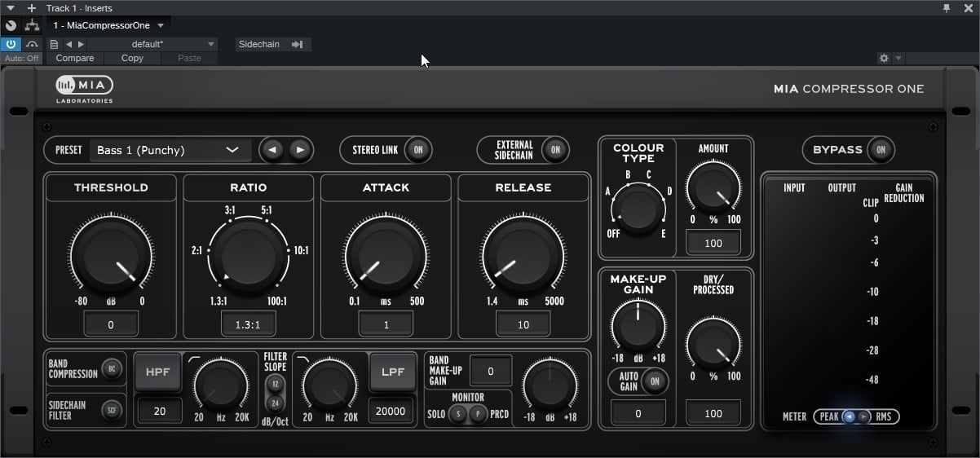Select monitor PRCD P button
Image resolution: width=980 pixels, height=458 pixels.
(x=477, y=414)
